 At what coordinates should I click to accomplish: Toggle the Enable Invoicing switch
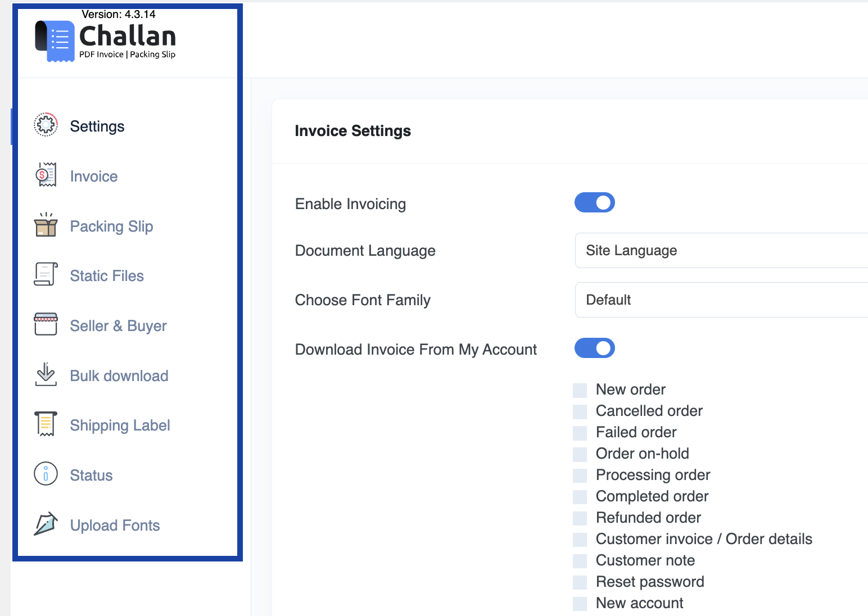[595, 202]
